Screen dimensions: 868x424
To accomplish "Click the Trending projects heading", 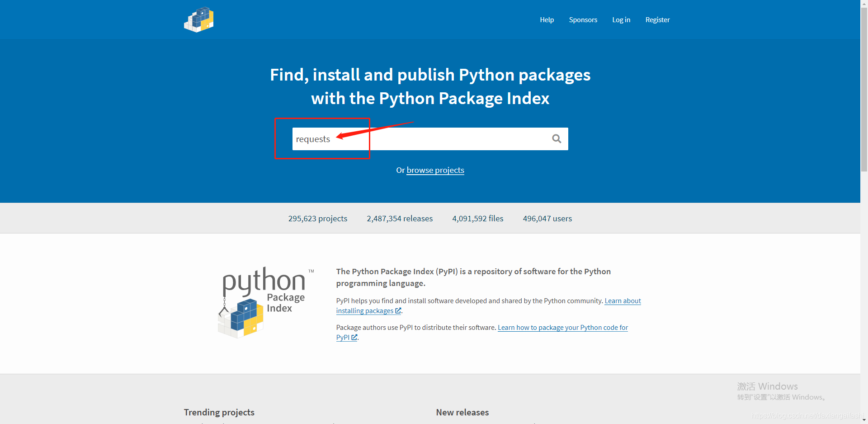I will [x=219, y=412].
